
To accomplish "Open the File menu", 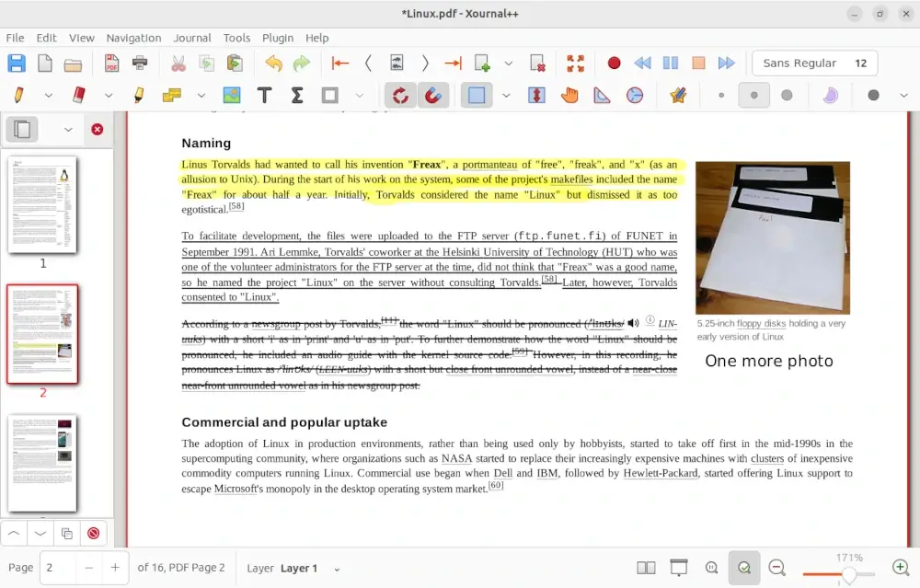I will tap(16, 38).
